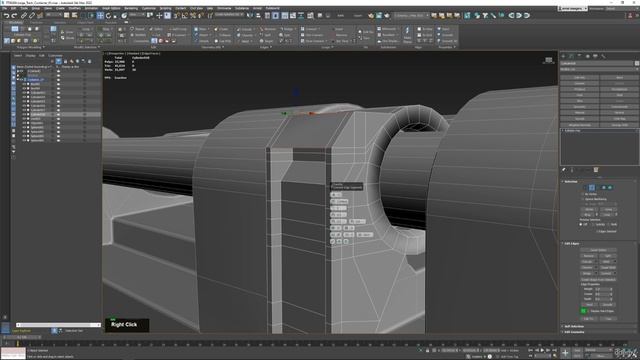Click the green hard edge color swatch

tap(584, 311)
